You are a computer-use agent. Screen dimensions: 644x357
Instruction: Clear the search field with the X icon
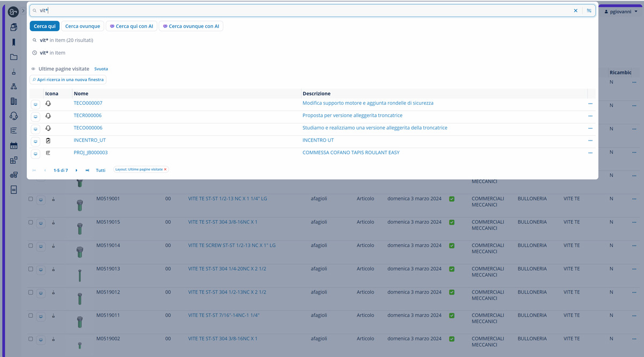576,11
